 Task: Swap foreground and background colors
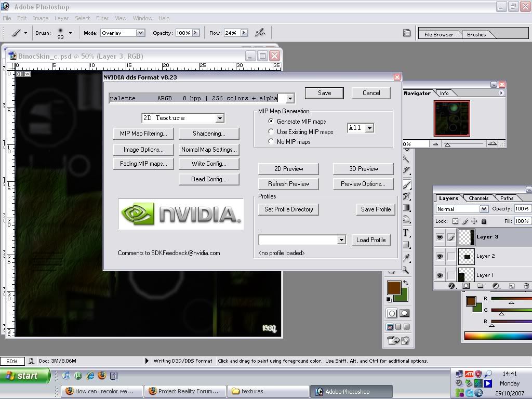(405, 283)
